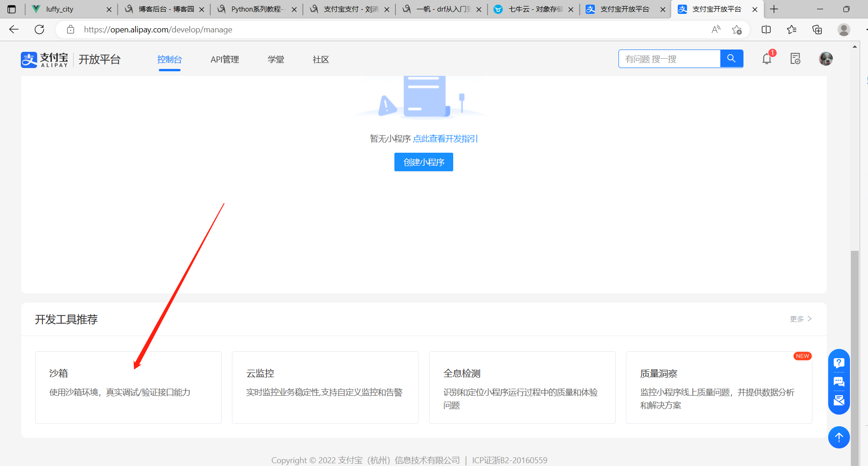View site information via the lock icon

coord(70,30)
